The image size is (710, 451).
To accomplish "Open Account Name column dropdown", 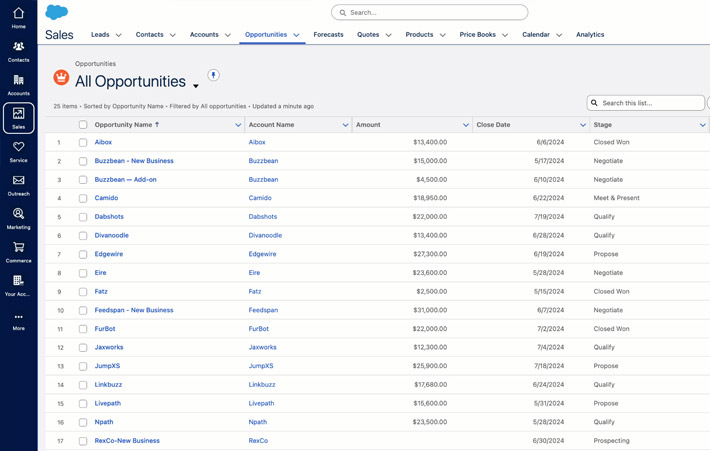I will coord(345,125).
